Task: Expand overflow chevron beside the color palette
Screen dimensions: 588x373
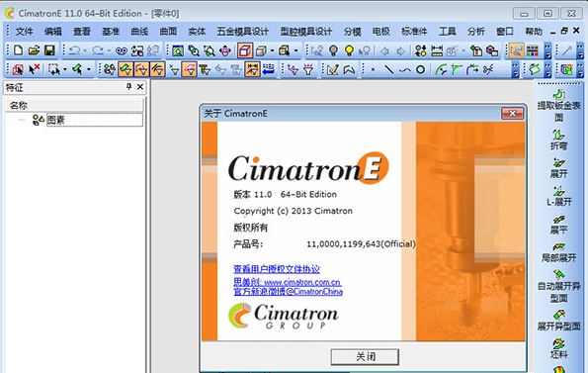Action: click(x=547, y=50)
